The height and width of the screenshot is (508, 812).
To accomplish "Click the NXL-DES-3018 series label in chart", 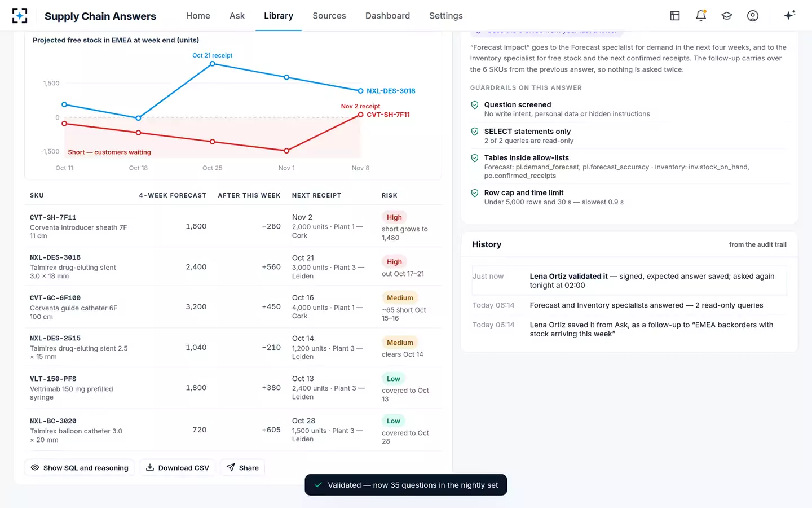I will [x=391, y=91].
